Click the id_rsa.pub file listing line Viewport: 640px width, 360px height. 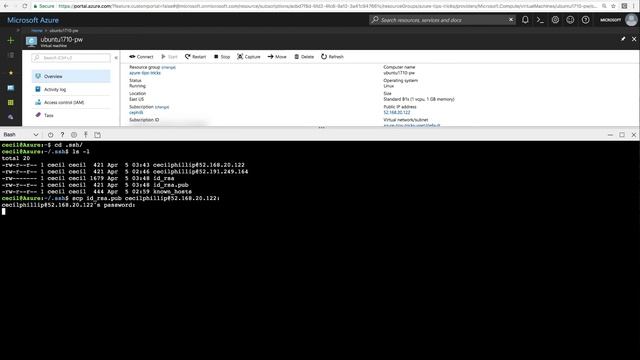pos(95,185)
